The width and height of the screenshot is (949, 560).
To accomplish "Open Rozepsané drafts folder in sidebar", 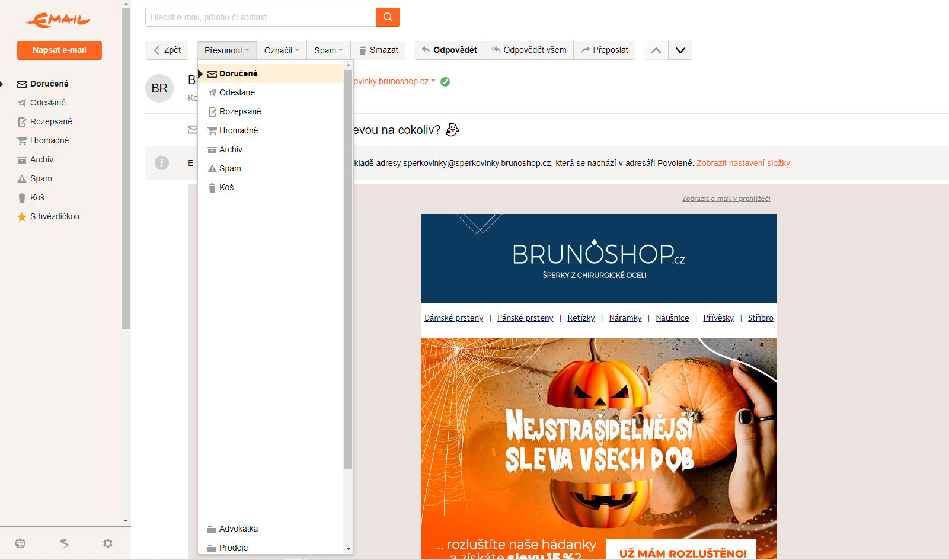I will click(x=51, y=121).
